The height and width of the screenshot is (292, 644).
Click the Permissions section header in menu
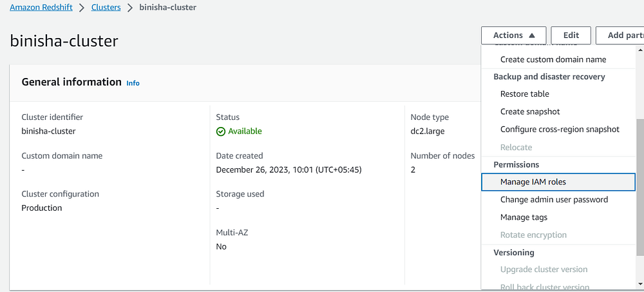pyautogui.click(x=516, y=164)
